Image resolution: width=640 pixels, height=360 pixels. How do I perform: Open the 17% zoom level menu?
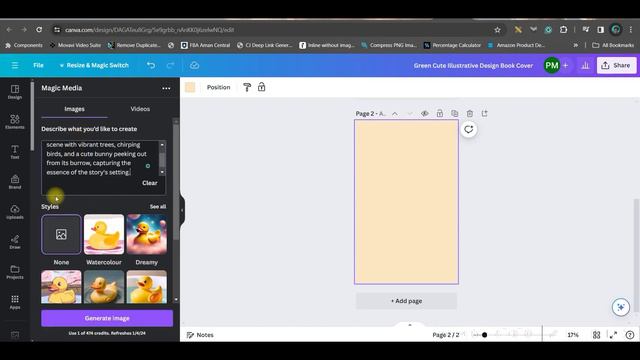pyautogui.click(x=573, y=335)
